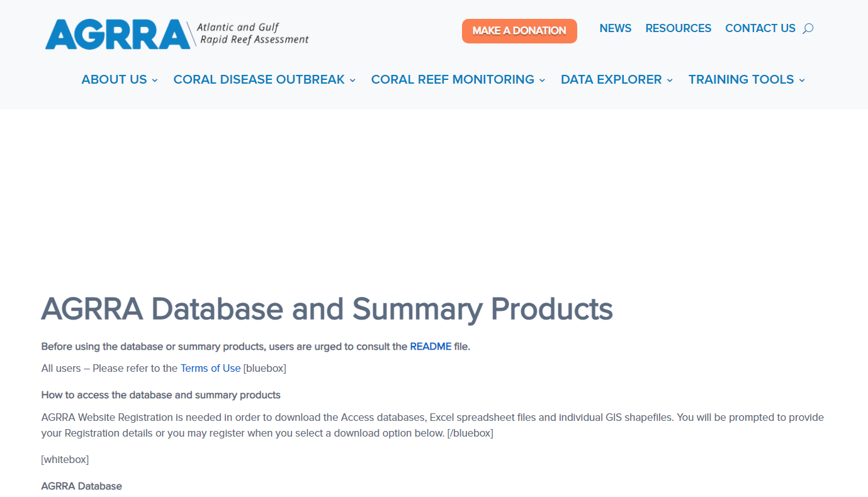Expand the Coral Reef Monitoring chevron arrow
This screenshot has height=497, width=868.
coord(542,81)
